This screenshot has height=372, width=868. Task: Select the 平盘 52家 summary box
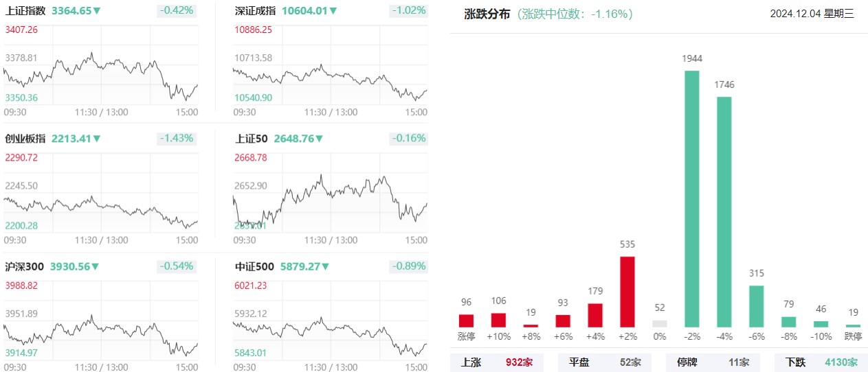(605, 362)
